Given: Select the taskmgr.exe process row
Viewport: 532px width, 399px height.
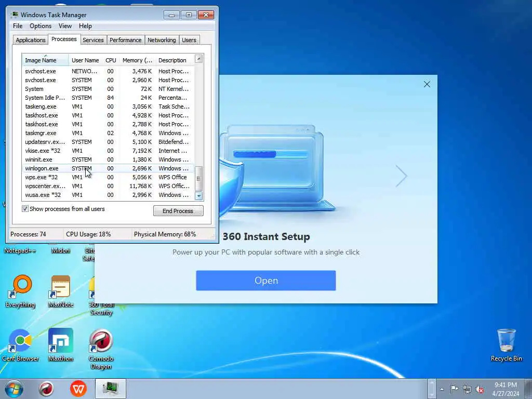Looking at the screenshot, I should point(108,133).
